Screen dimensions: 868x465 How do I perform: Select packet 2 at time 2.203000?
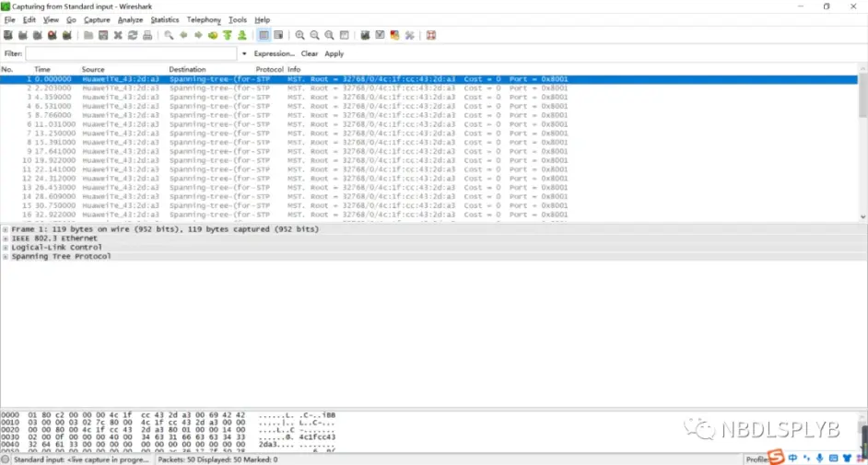click(429, 88)
